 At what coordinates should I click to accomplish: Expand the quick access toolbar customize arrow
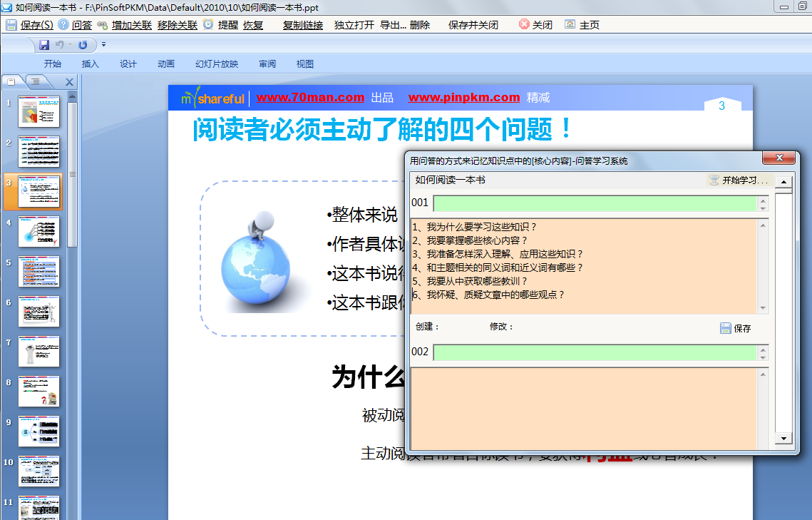[103, 45]
